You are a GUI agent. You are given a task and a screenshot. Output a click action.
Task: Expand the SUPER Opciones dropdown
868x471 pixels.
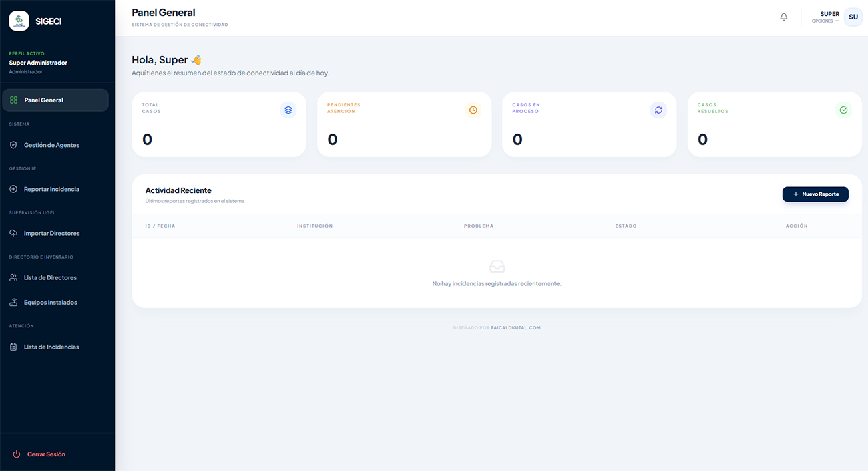825,17
